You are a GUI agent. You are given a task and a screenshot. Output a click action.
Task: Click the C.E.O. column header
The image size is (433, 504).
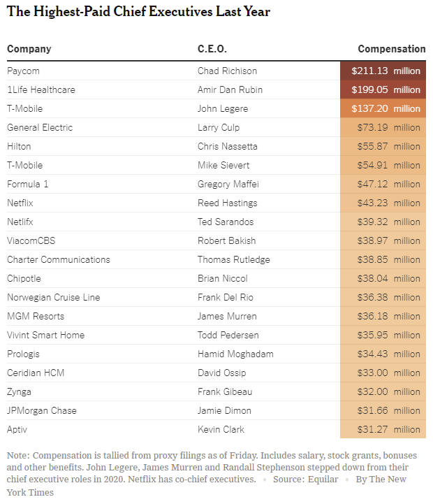pos(212,49)
